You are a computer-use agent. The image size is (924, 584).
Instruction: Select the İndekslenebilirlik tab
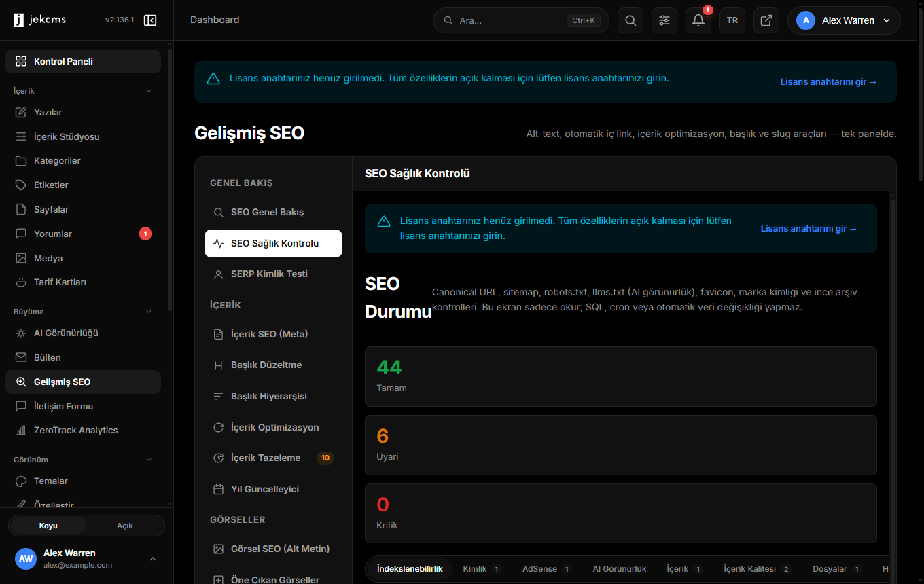tap(410, 569)
